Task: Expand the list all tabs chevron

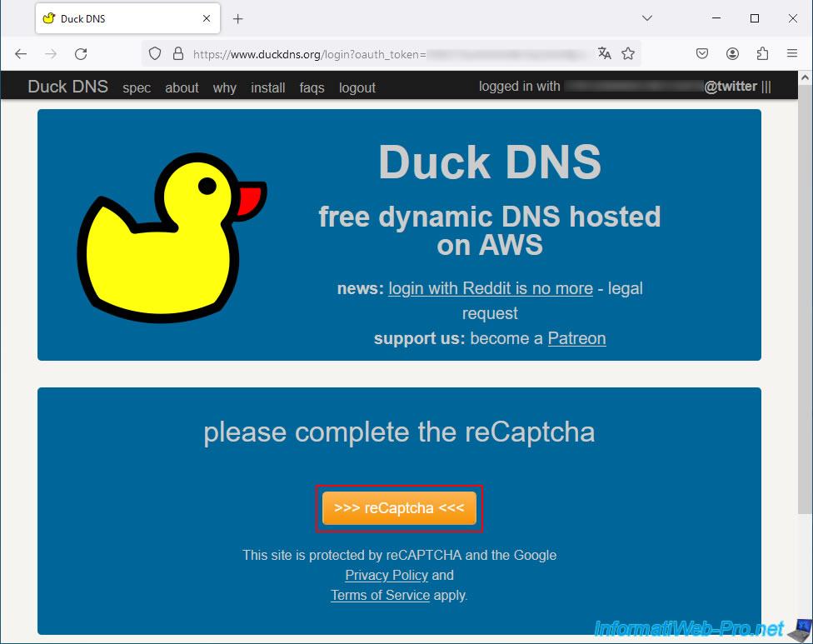Action: [x=647, y=18]
